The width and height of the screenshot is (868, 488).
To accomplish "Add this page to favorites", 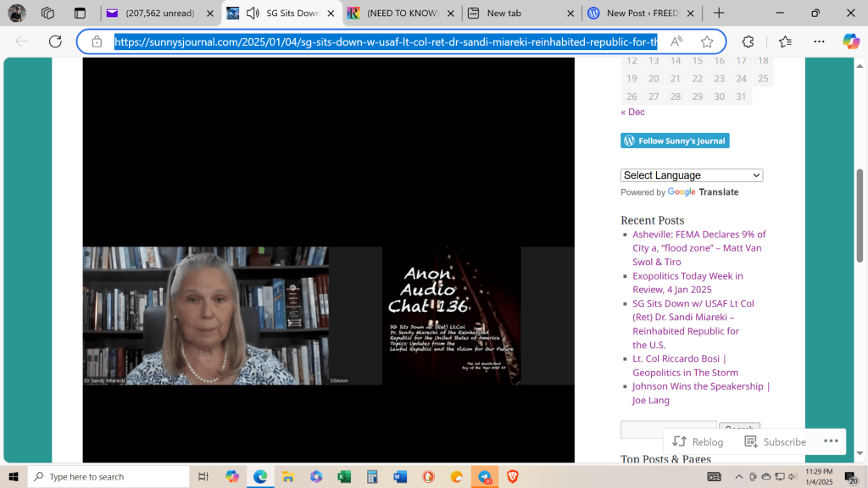I will point(707,42).
